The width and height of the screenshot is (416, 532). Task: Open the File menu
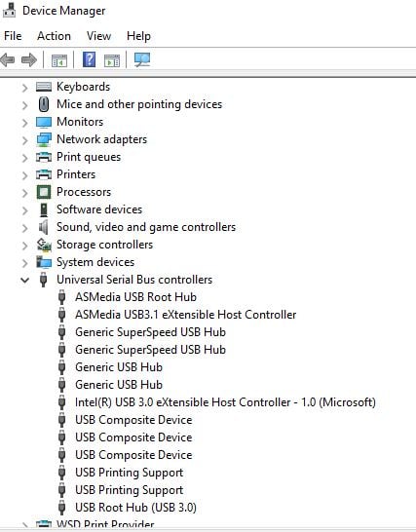pyautogui.click(x=13, y=36)
